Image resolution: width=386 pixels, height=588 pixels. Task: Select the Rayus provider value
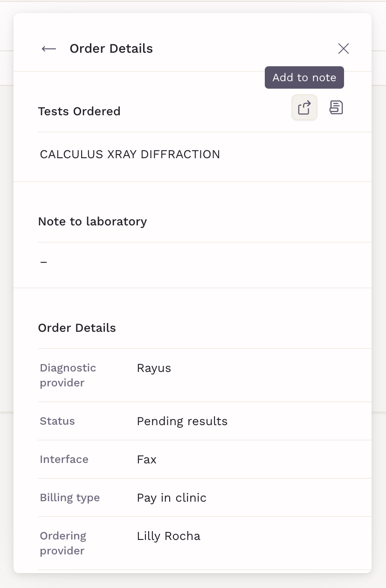coord(154,368)
